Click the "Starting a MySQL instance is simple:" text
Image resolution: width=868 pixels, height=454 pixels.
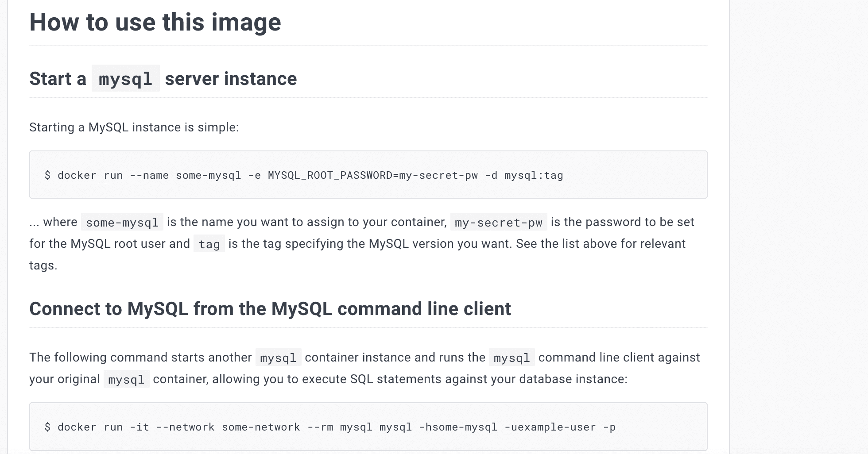point(134,127)
